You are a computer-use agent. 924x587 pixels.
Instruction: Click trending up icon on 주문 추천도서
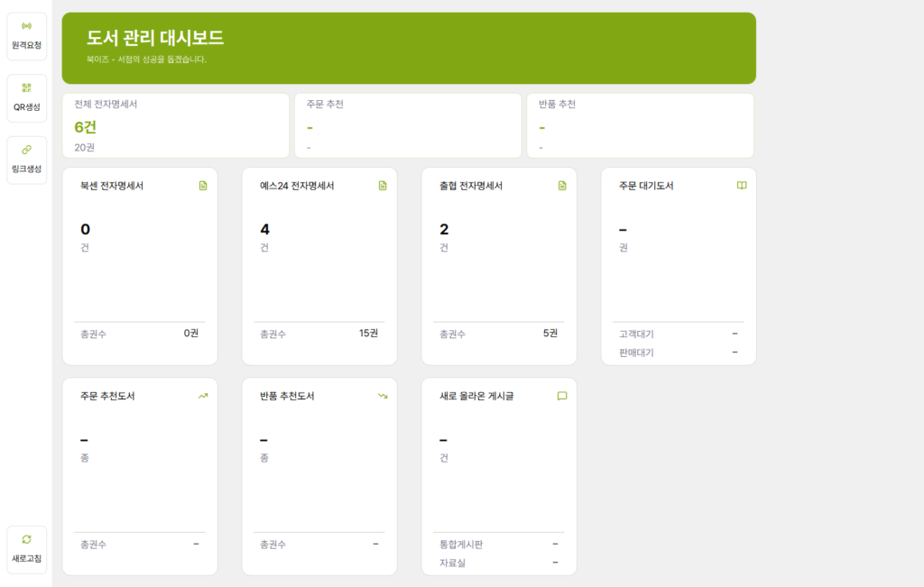coord(203,396)
